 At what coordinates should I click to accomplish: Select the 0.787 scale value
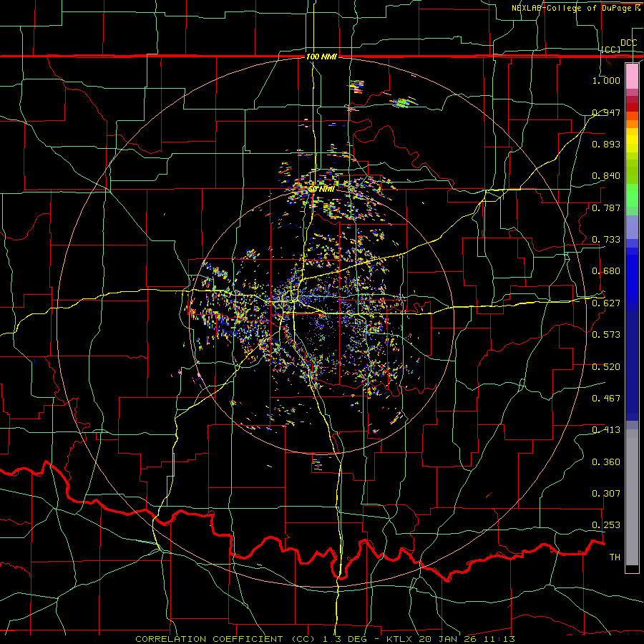tap(606, 208)
